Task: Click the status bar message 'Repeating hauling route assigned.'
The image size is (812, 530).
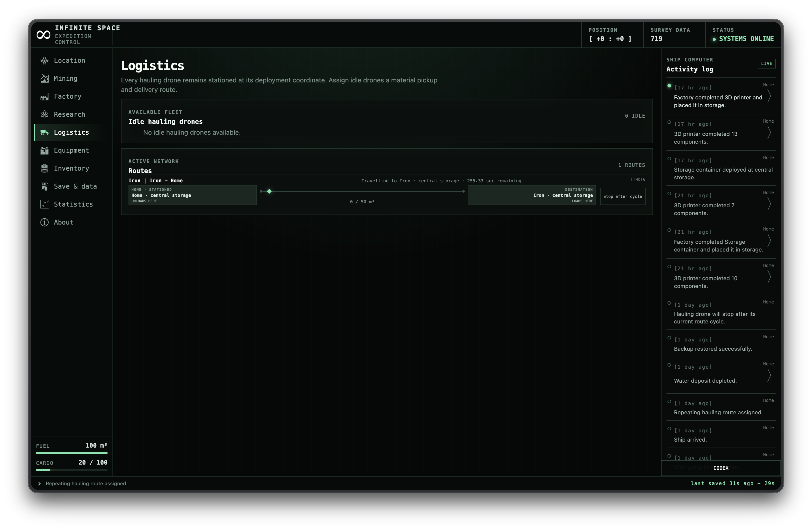Action: coord(87,483)
